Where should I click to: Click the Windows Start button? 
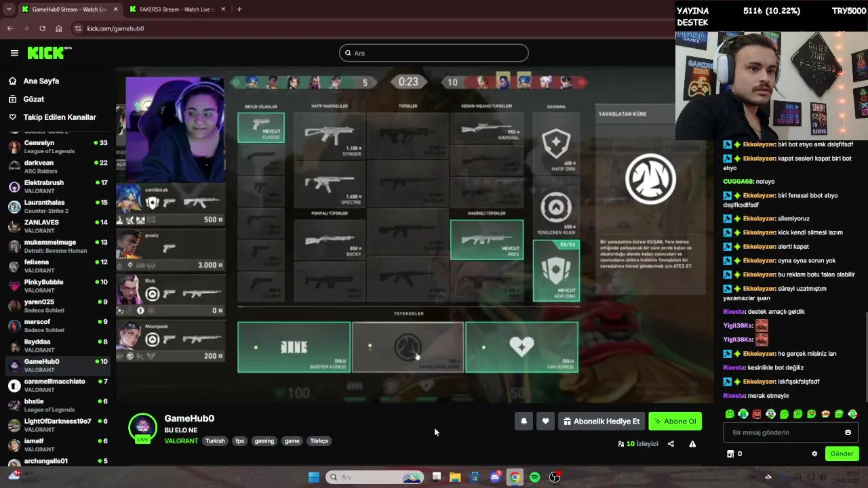[313, 477]
